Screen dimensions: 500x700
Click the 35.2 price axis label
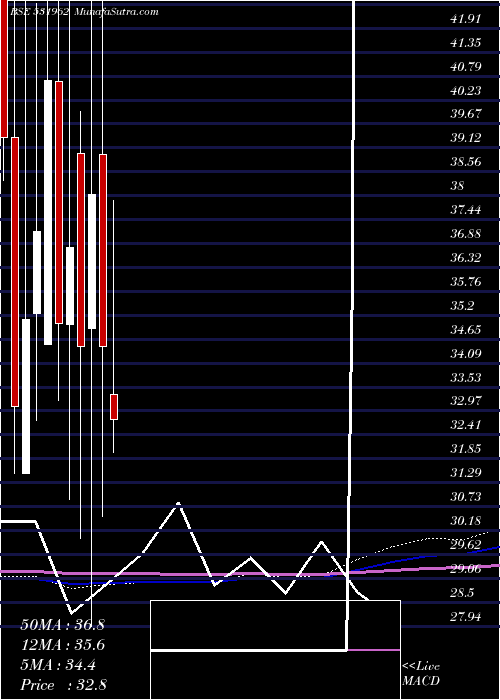click(462, 306)
